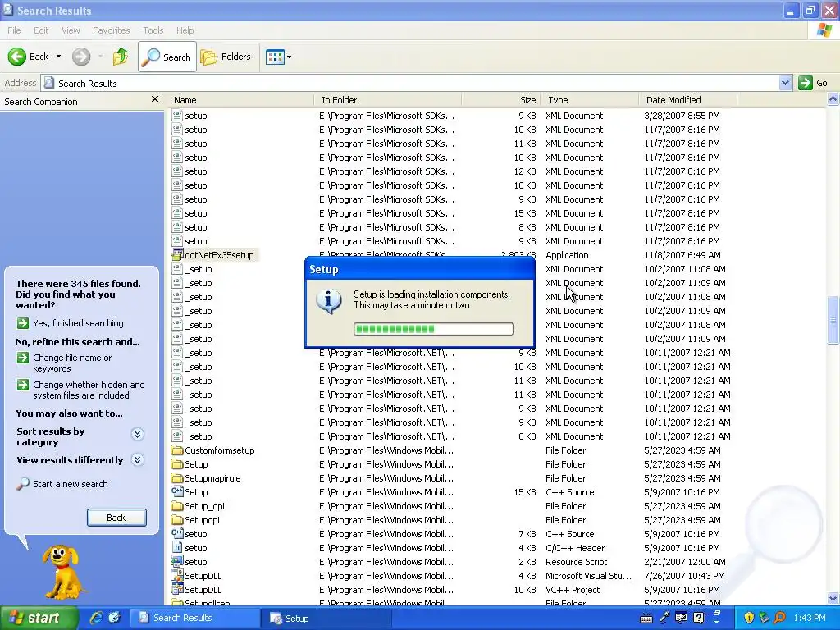840x630 pixels.
Task: Click the scrollbar up arrow
Action: pos(833,99)
